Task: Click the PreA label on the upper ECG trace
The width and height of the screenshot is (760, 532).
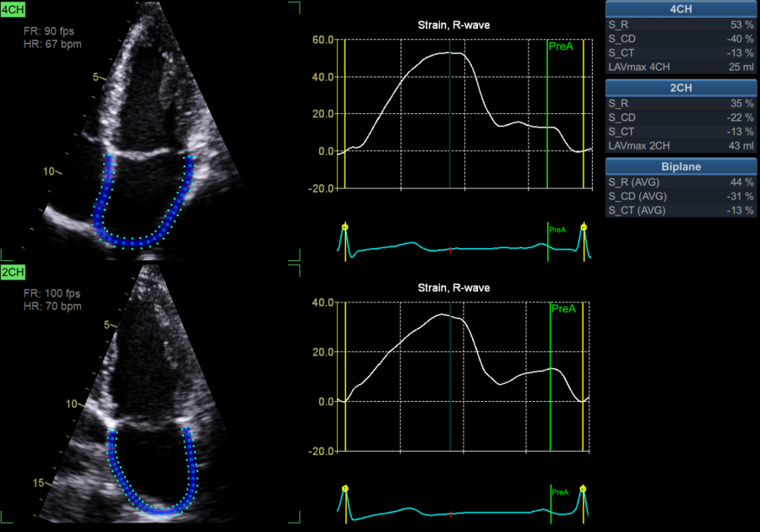Action: click(x=557, y=230)
